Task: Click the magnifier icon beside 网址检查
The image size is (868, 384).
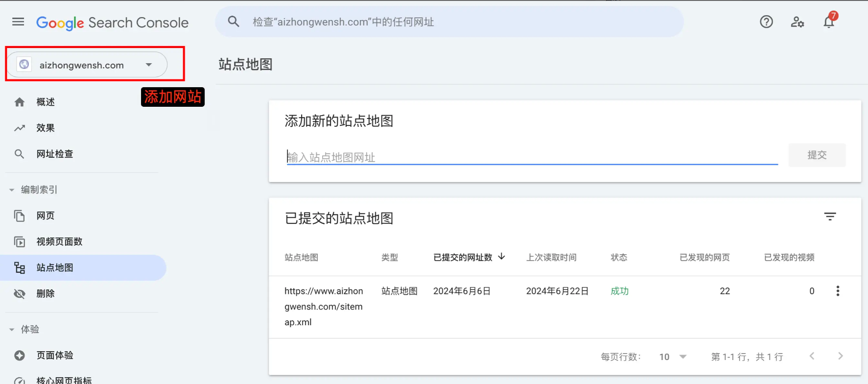Action: click(20, 154)
